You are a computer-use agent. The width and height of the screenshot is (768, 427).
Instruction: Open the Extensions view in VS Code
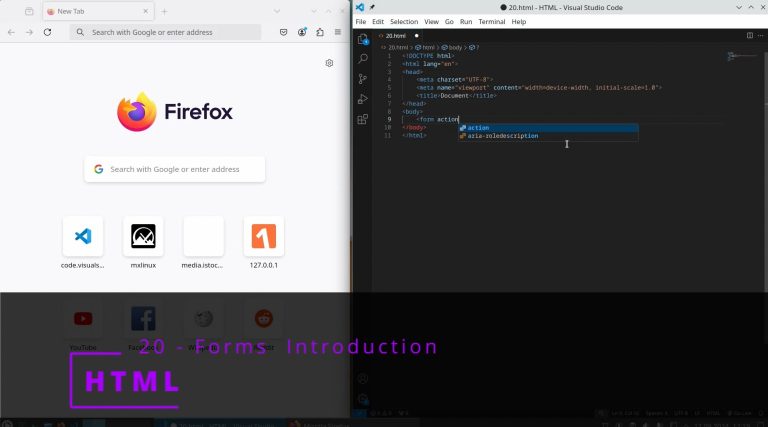click(x=362, y=119)
